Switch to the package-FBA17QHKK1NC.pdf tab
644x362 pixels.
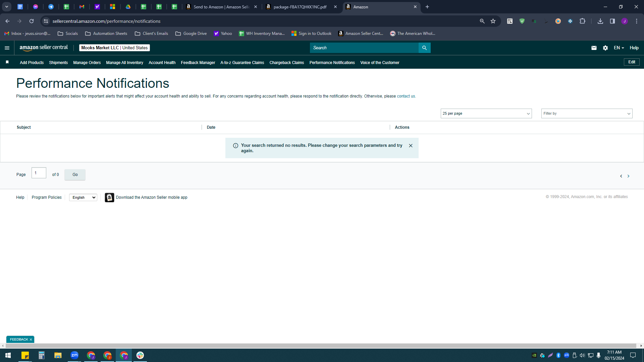tap(300, 7)
